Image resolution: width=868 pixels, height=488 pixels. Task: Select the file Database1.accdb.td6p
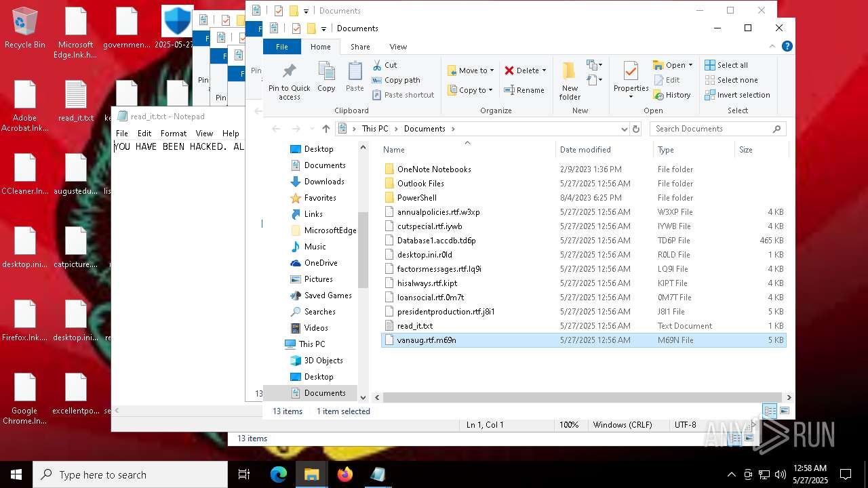pos(437,241)
